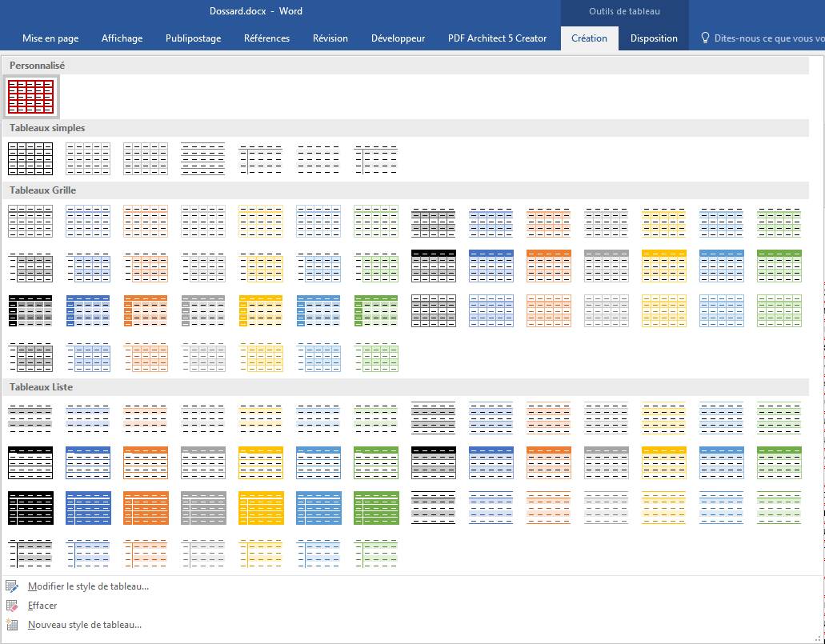Click Modifier le style de tableau...

click(x=88, y=586)
